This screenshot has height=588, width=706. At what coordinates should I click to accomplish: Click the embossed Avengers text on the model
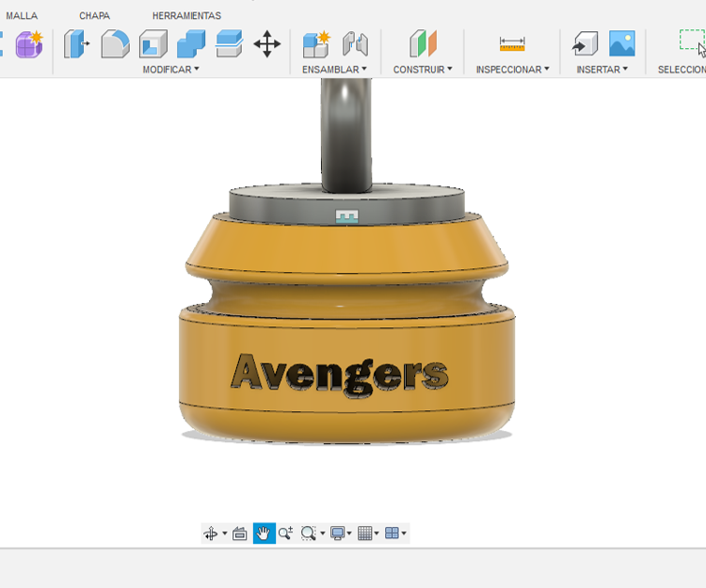point(340,374)
